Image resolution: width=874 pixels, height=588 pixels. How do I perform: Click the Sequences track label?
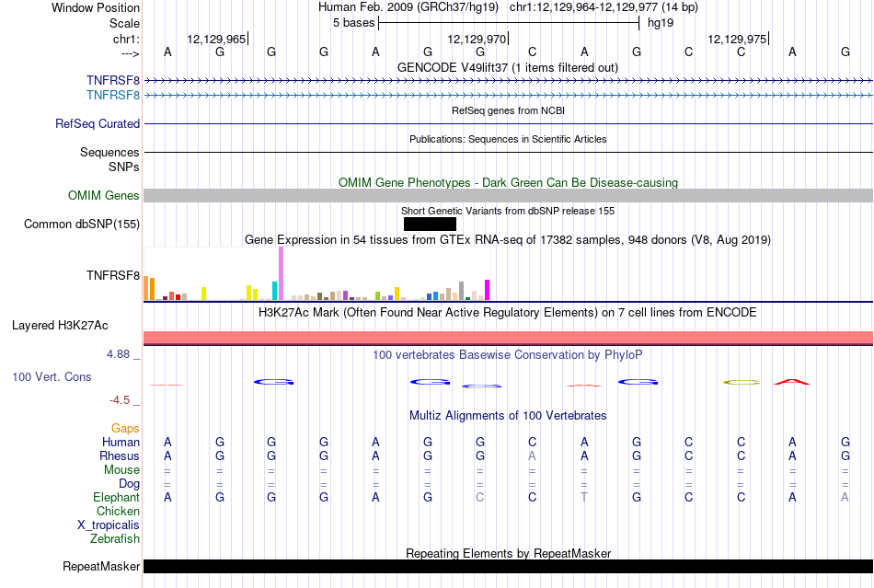[109, 152]
